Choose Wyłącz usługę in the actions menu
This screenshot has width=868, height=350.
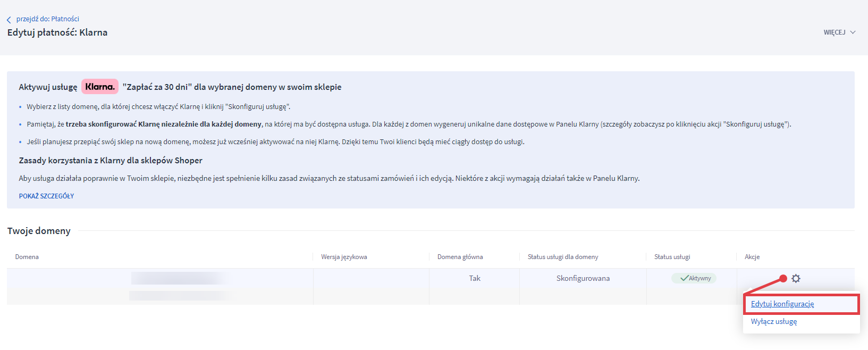[x=773, y=322]
